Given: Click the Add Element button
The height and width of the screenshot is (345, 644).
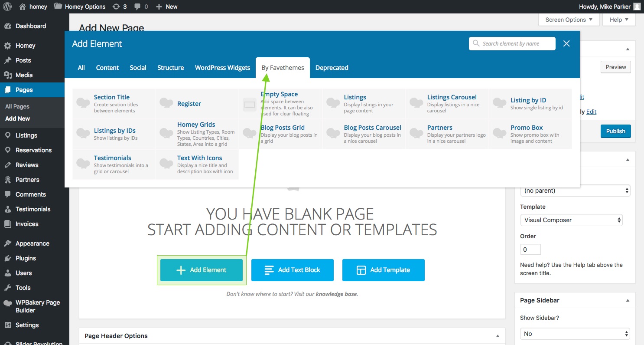Looking at the screenshot, I should pos(202,270).
